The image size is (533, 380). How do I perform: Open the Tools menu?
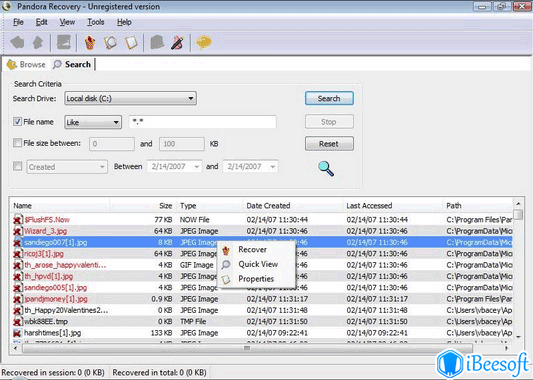pyautogui.click(x=96, y=22)
